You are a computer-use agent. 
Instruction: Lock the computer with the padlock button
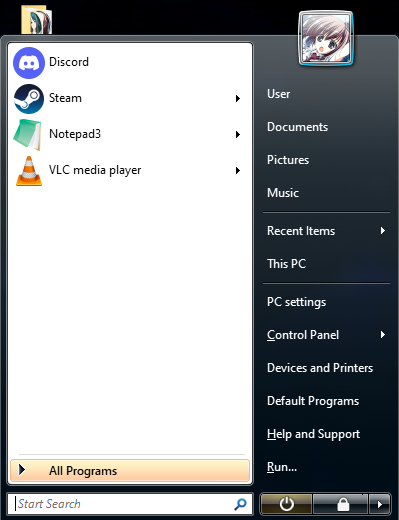(x=342, y=504)
